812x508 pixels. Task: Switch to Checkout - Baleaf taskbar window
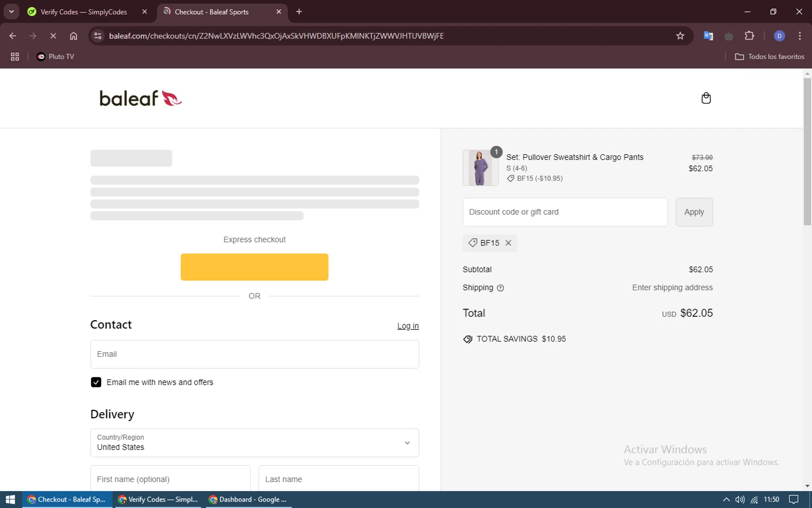(67, 499)
